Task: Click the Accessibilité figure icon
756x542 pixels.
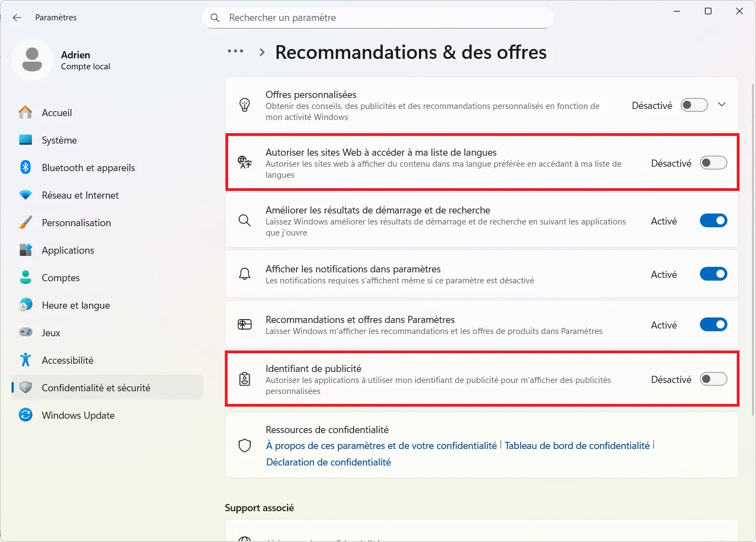Action: [x=25, y=360]
